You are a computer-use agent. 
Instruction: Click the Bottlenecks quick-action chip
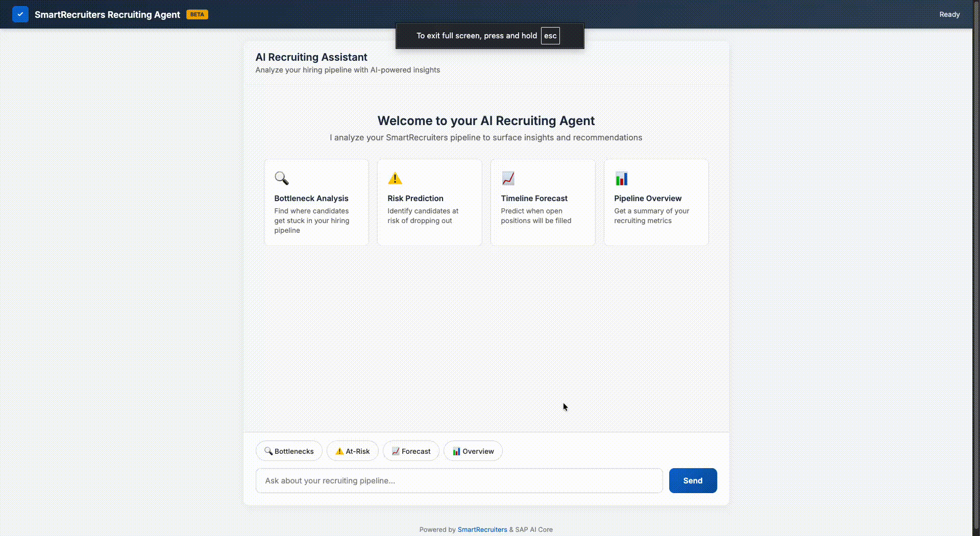coord(289,451)
